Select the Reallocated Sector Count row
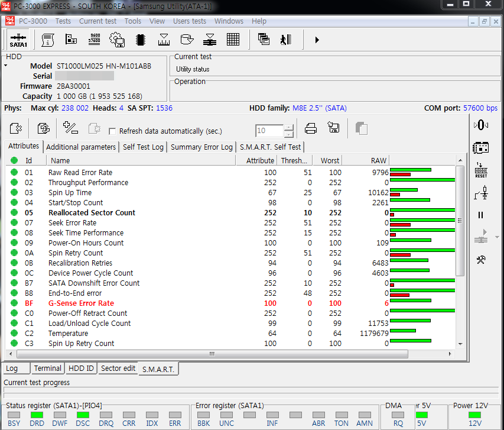The height and width of the screenshot is (430, 504). (230, 213)
